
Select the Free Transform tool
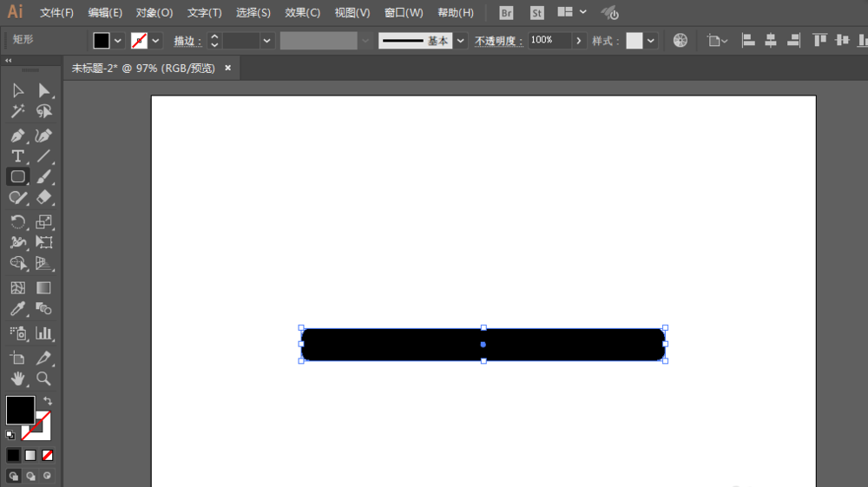43,242
